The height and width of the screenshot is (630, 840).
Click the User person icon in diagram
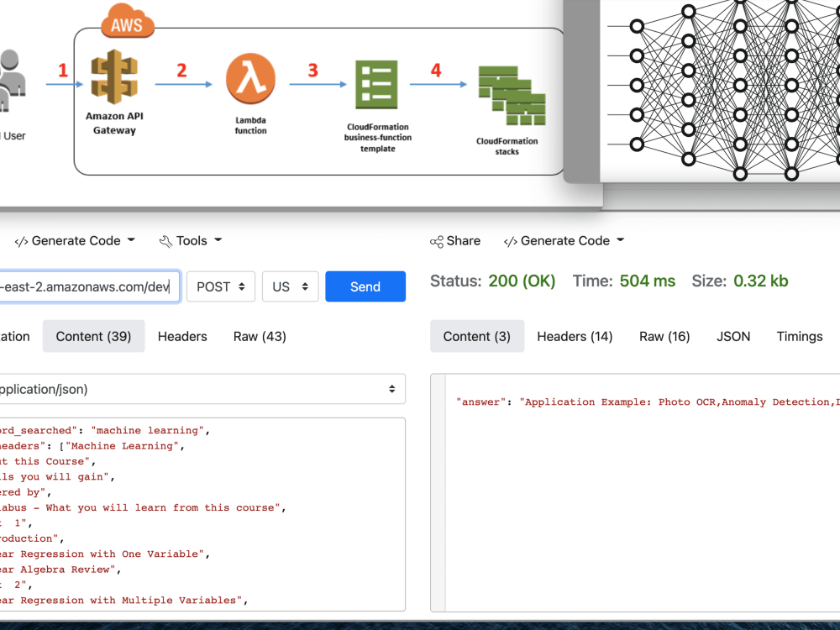tap(12, 81)
